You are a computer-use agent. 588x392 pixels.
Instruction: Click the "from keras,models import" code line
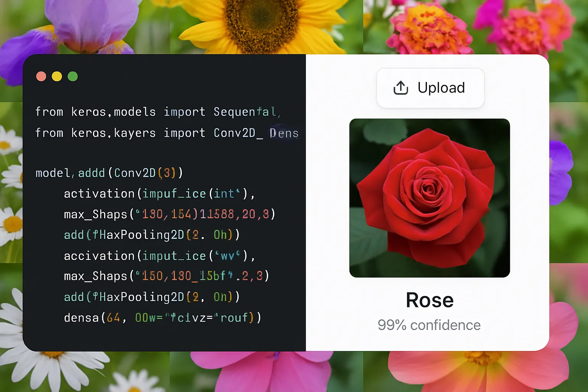coord(158,112)
